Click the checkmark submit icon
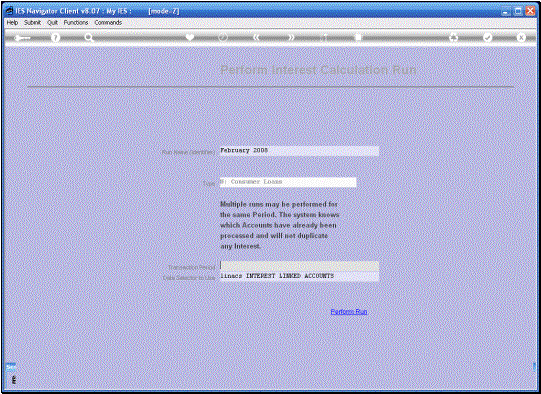The image size is (541, 394). coord(487,37)
